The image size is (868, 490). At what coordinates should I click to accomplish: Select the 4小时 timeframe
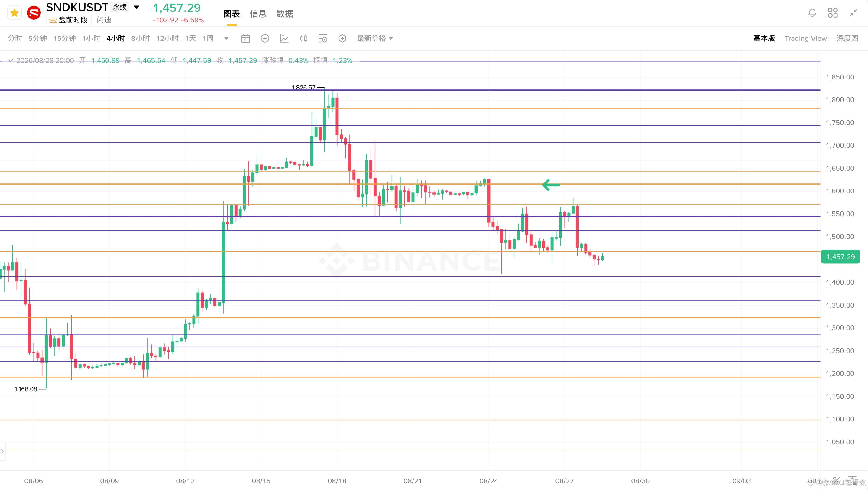coord(116,38)
